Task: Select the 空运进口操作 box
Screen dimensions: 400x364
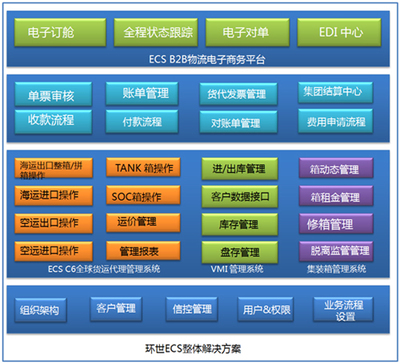Action: pyautogui.click(x=54, y=251)
